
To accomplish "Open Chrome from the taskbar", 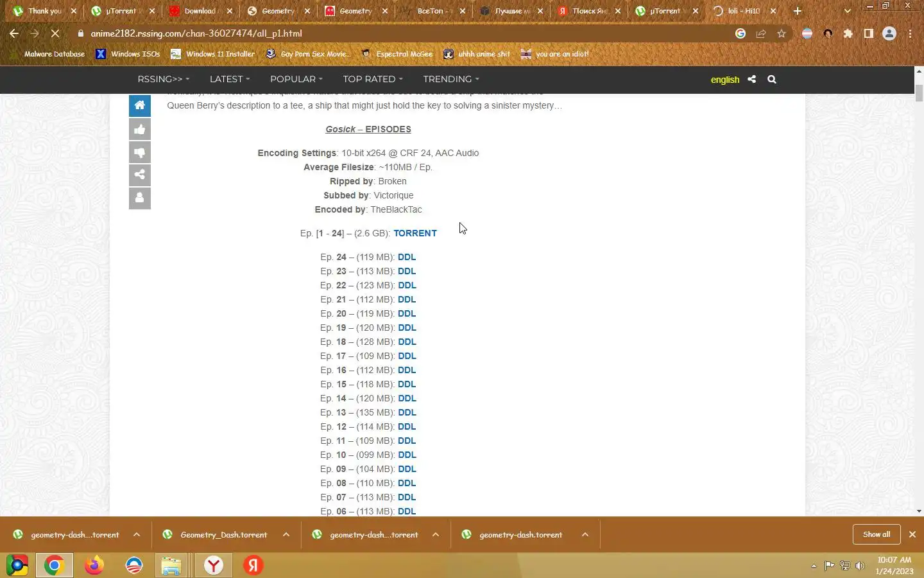I will click(x=55, y=565).
